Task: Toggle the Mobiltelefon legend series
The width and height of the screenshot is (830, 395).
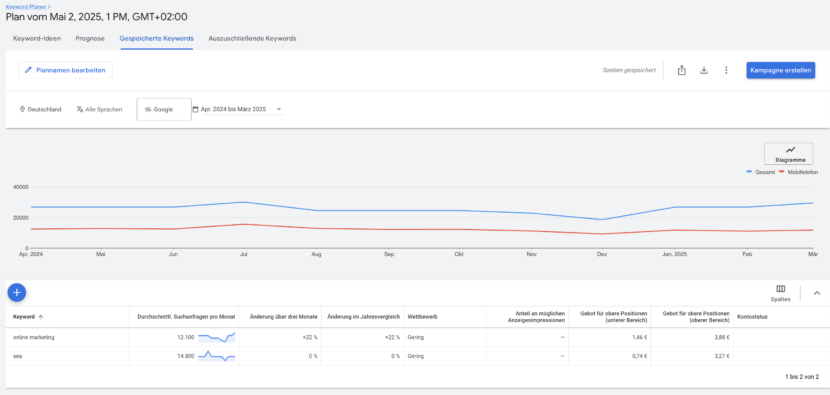Action: (799, 172)
